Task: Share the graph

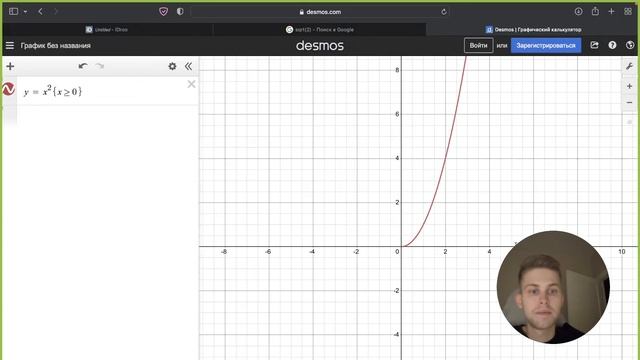Action: click(x=594, y=45)
